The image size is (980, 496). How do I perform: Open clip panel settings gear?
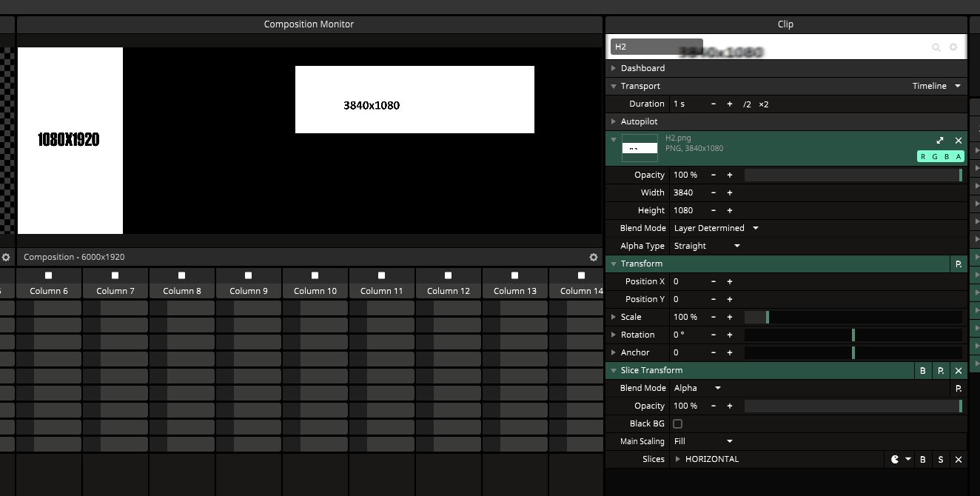pos(953,47)
